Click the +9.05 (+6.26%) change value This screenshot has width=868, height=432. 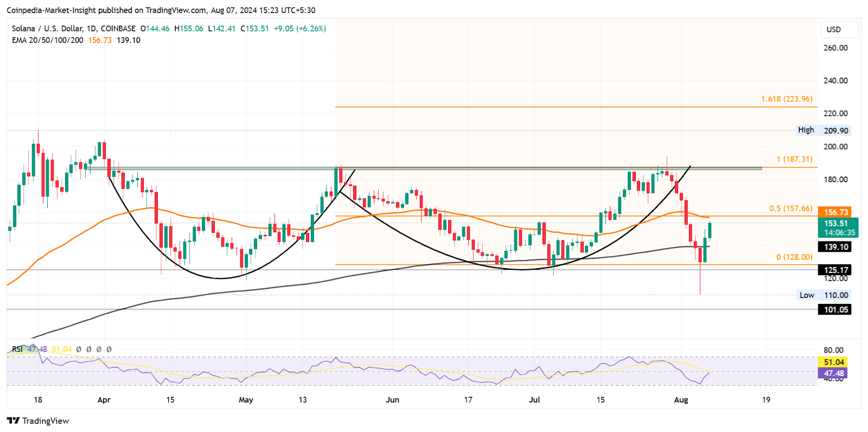click(300, 28)
